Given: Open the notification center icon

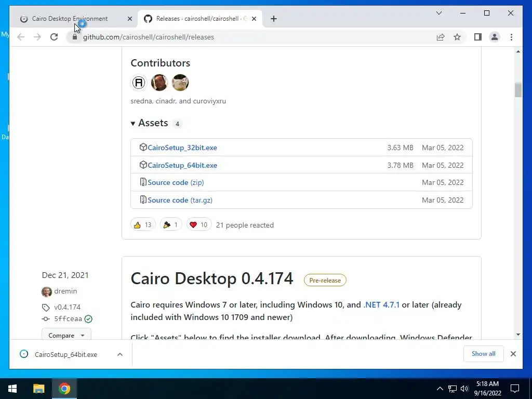Looking at the screenshot, I should [x=515, y=389].
